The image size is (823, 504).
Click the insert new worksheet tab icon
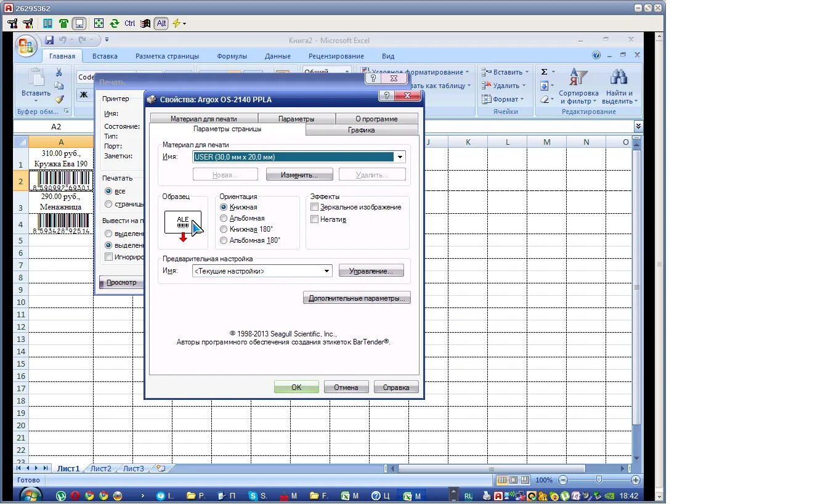tap(161, 468)
